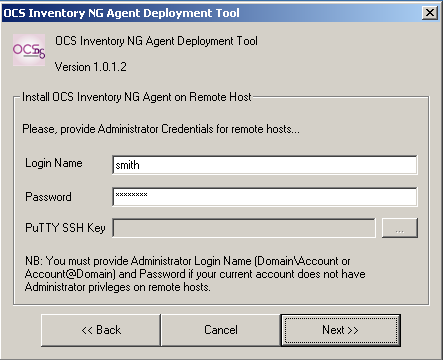This screenshot has height=360, width=443.
Task: Click the "Login Name" label
Action: [54, 163]
